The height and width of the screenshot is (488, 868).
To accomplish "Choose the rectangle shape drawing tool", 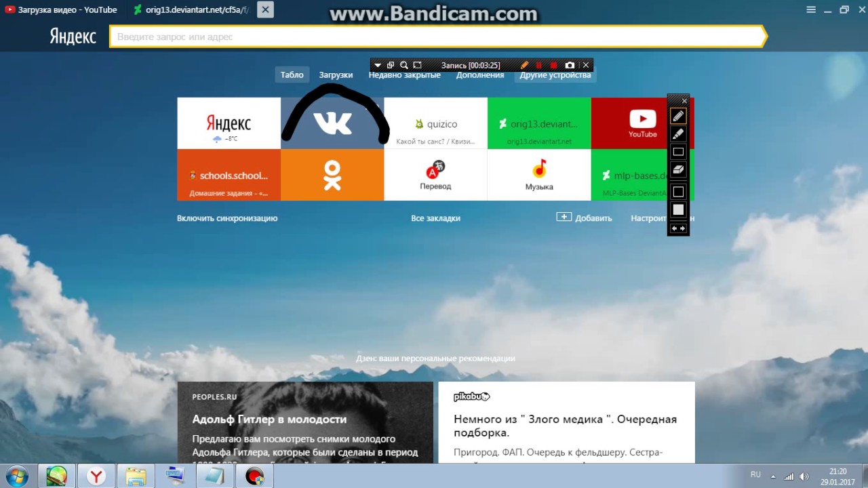I will (678, 152).
